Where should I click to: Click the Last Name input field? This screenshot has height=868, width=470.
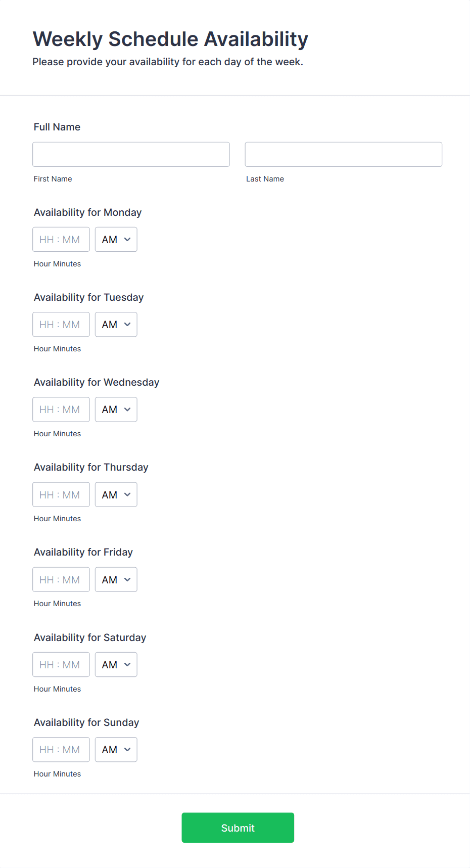pyautogui.click(x=343, y=154)
